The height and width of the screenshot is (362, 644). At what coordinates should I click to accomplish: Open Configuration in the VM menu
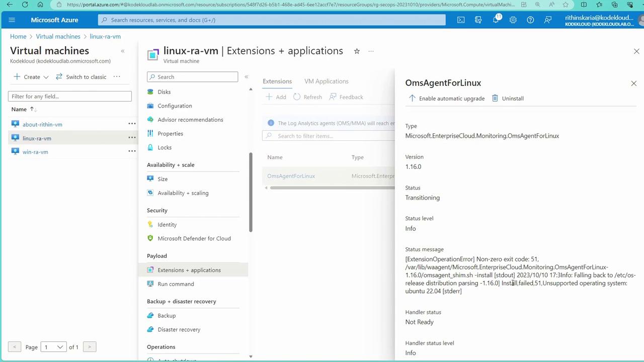coord(175,106)
